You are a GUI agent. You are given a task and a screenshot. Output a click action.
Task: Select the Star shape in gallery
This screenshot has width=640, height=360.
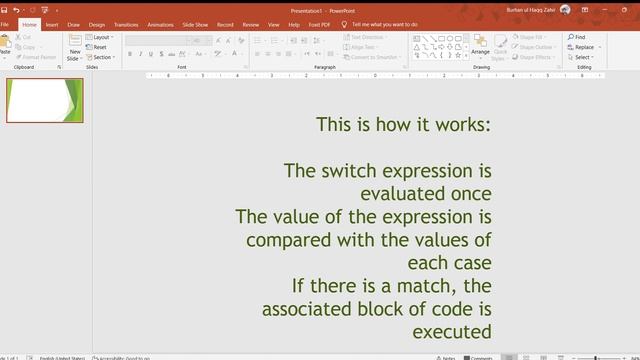tap(458, 55)
